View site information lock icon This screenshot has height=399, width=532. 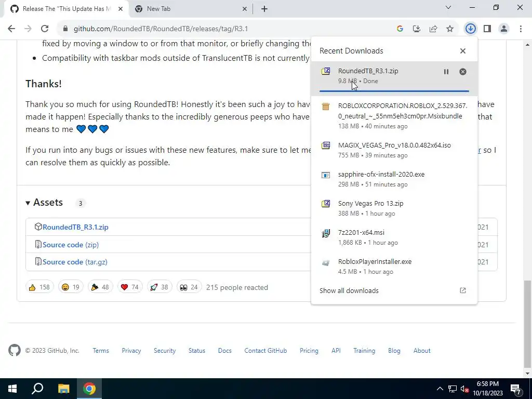65,29
